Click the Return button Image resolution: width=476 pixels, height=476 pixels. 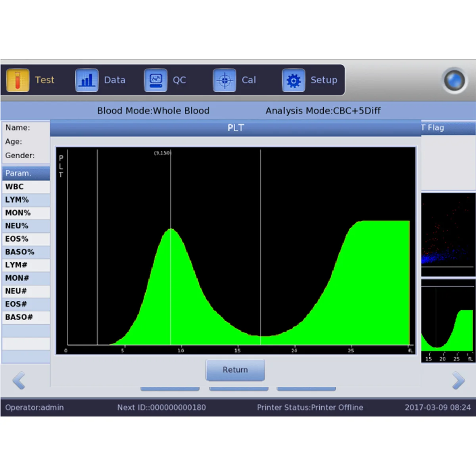[235, 370]
